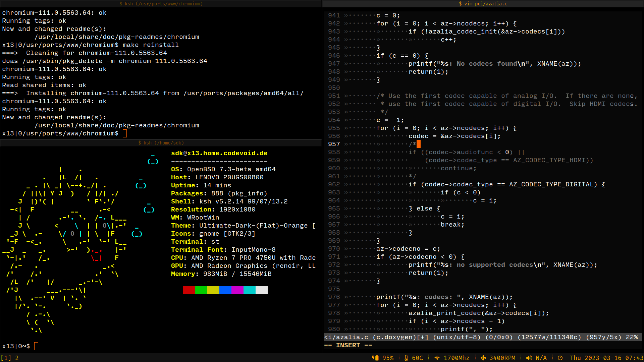The width and height of the screenshot is (644, 362).
Task: Place cursor at chromium shell prompt
Action: 125,133
